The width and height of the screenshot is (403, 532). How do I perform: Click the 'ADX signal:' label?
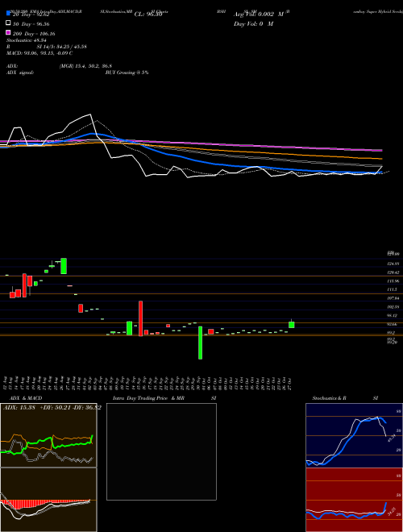pyautogui.click(x=20, y=73)
